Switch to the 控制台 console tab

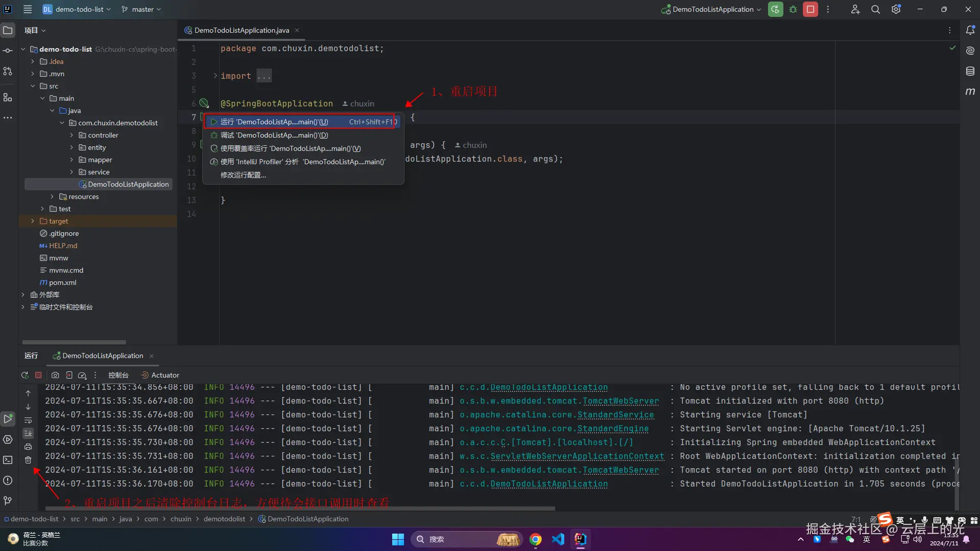118,375
